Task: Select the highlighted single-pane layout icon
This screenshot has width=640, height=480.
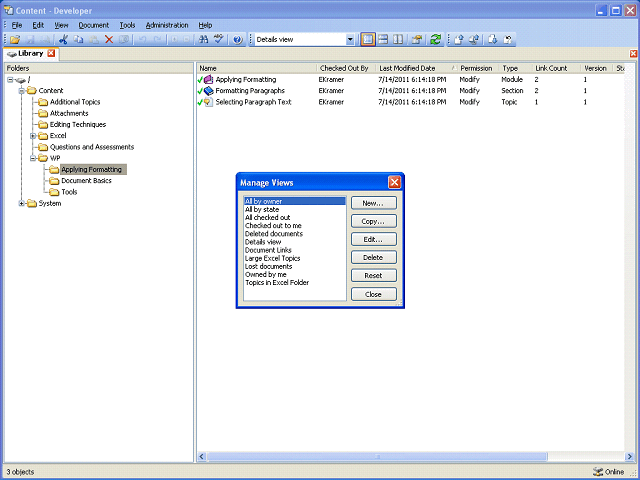Action: tap(368, 40)
